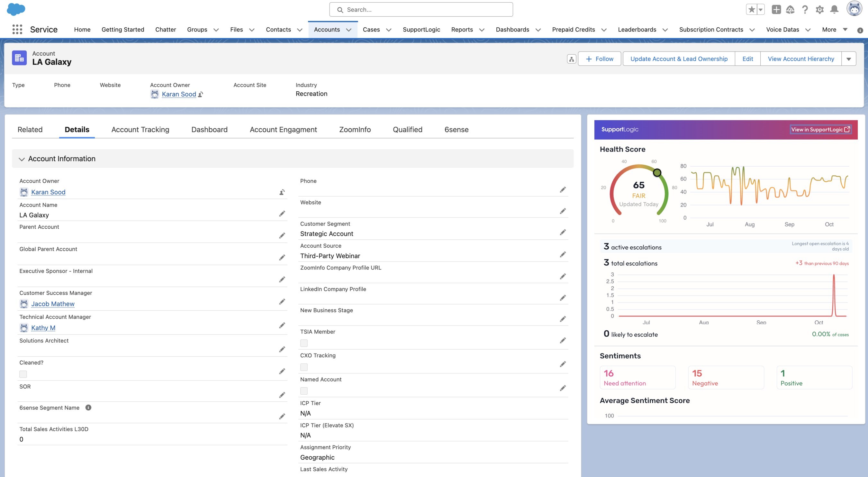This screenshot has height=477, width=868.
Task: Select the 6sense tab
Action: click(x=456, y=130)
